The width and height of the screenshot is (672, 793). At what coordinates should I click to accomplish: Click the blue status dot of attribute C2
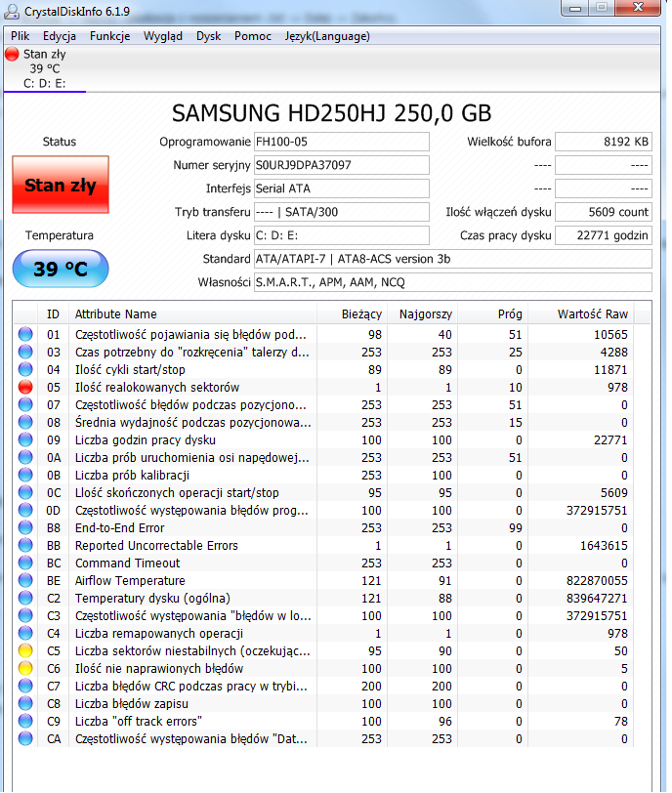(x=25, y=599)
